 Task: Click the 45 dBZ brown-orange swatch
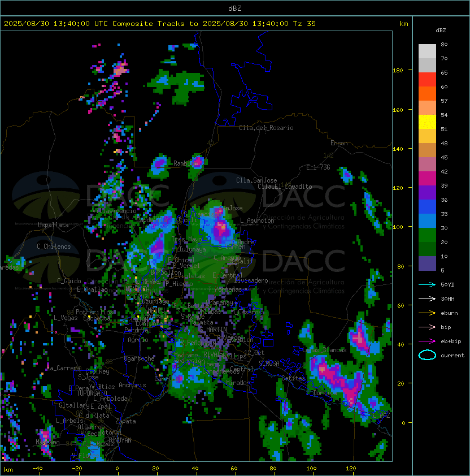[427, 150]
